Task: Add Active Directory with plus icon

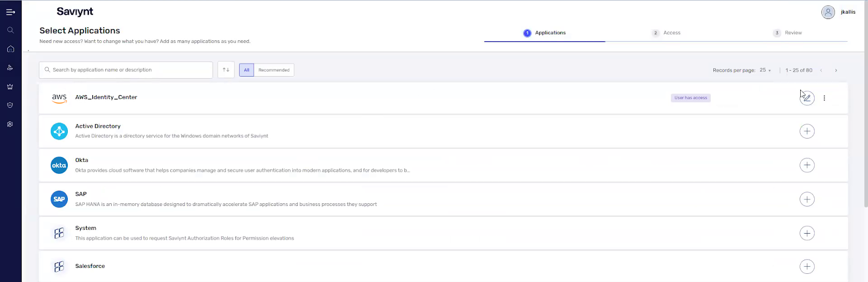Action: (x=807, y=131)
